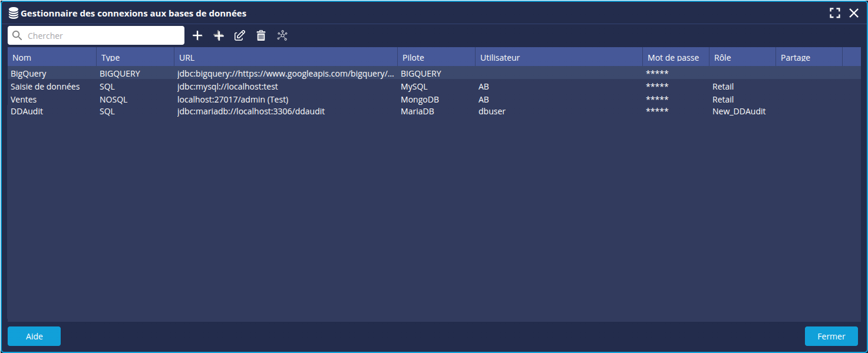Image resolution: width=868 pixels, height=353 pixels.
Task: Click the network dependencies graph icon
Action: pyautogui.click(x=282, y=36)
